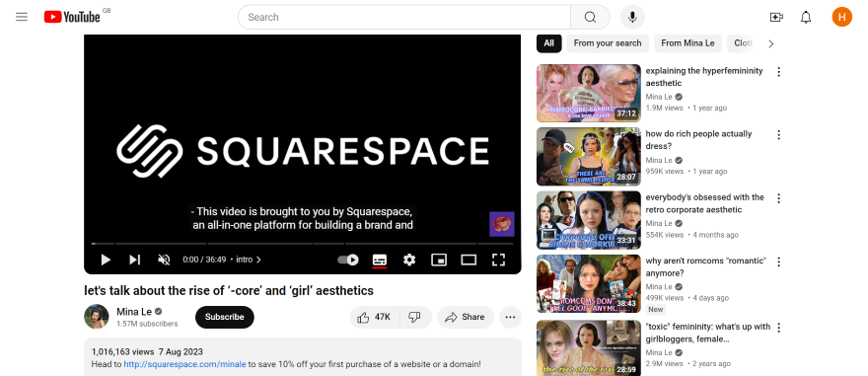
Task: Click the 'New' badge on romcoms video
Action: [655, 310]
